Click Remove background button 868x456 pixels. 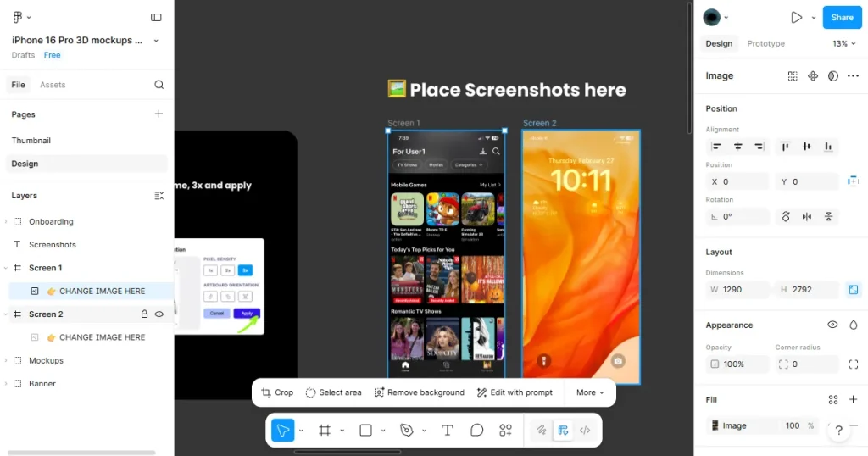419,392
